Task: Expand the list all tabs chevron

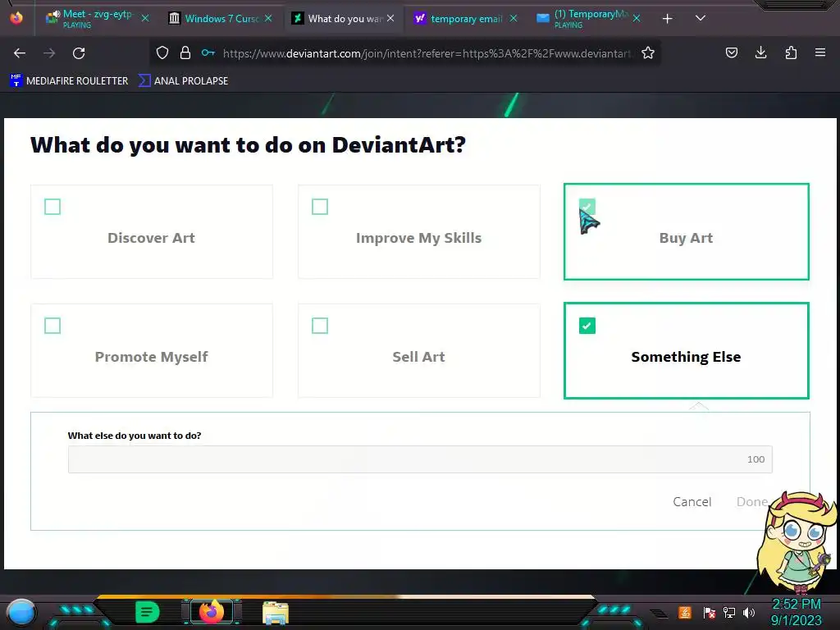Action: tap(701, 18)
